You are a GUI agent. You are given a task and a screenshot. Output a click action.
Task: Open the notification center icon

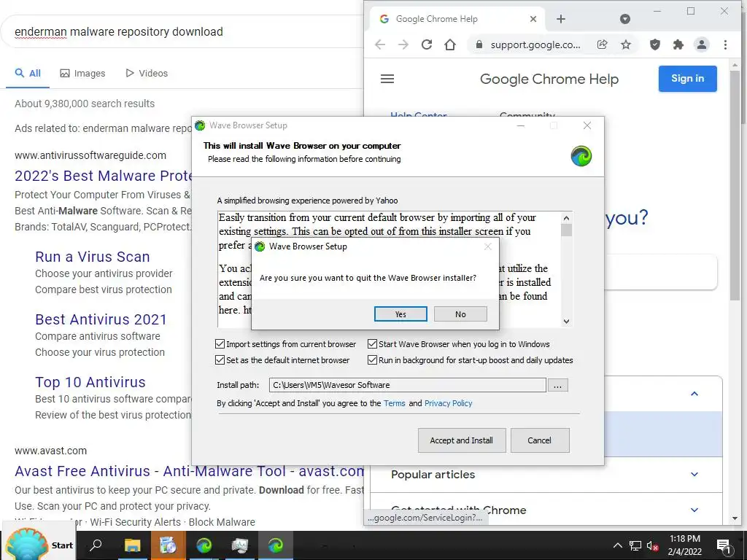coord(724,545)
